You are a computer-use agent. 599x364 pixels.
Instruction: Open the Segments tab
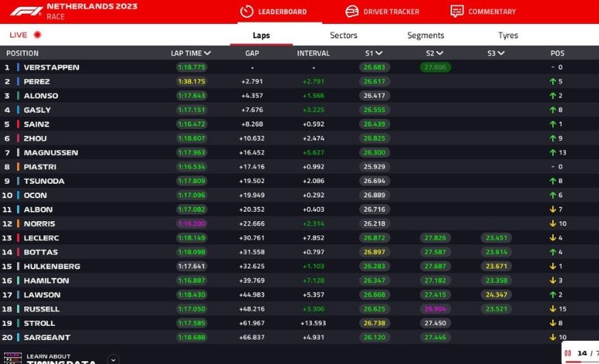425,36
